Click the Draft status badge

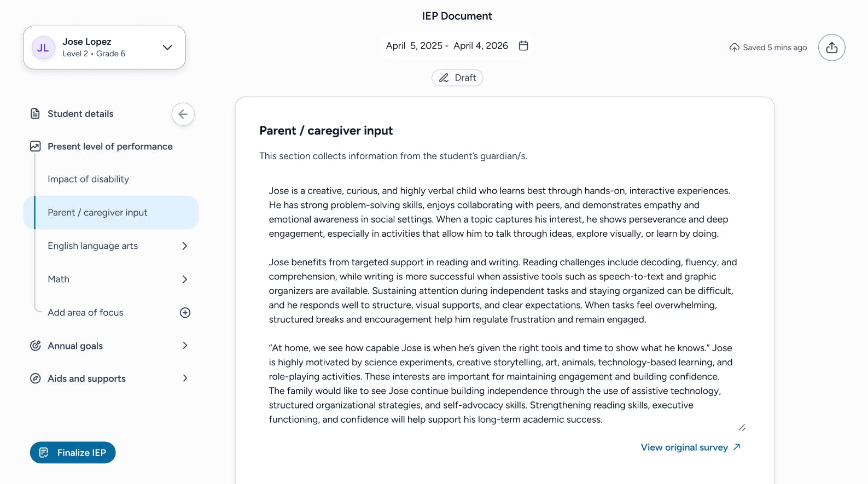point(457,78)
